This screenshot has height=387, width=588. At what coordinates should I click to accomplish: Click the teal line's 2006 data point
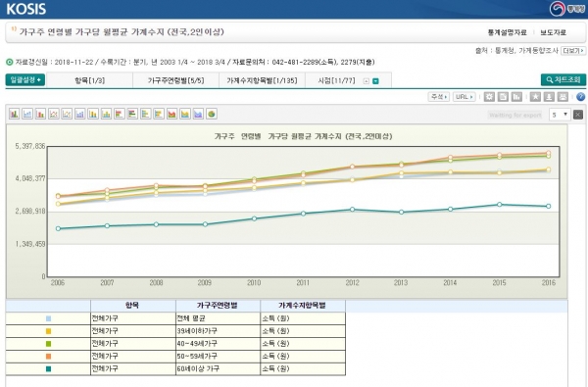click(x=58, y=228)
